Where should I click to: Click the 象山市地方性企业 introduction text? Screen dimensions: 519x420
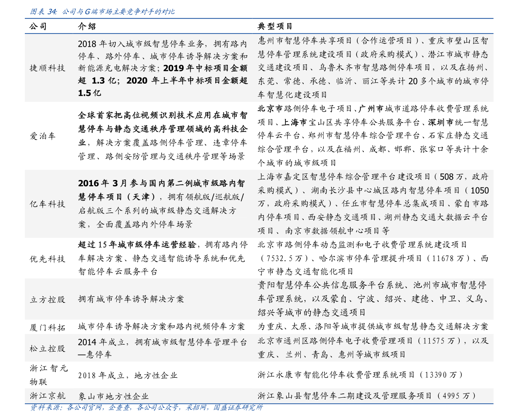(x=113, y=396)
